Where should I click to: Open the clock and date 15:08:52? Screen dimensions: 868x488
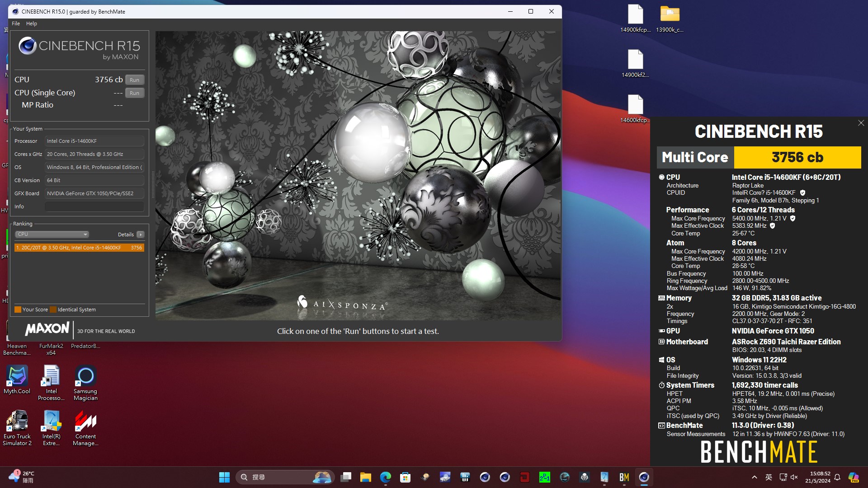tap(817, 477)
